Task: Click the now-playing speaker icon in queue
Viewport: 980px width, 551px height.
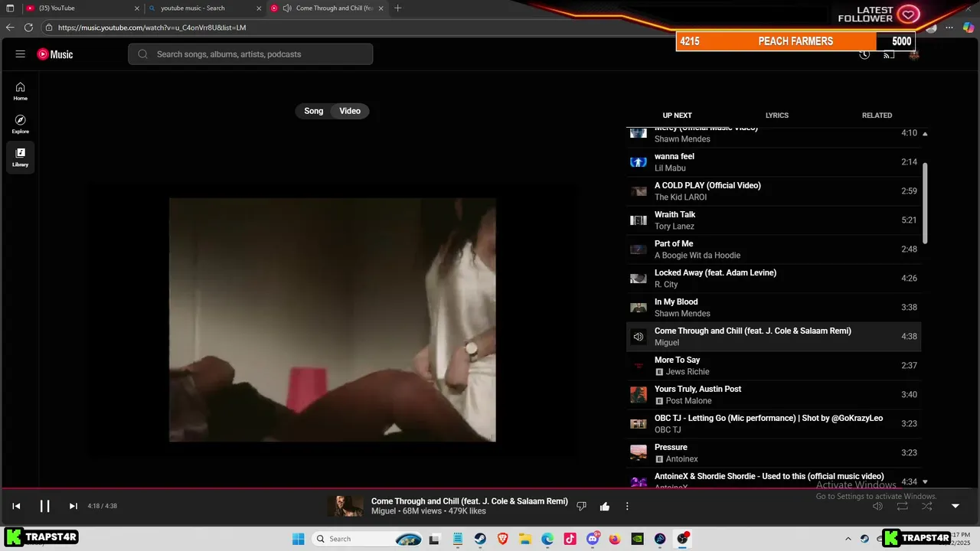Action: [x=639, y=337]
